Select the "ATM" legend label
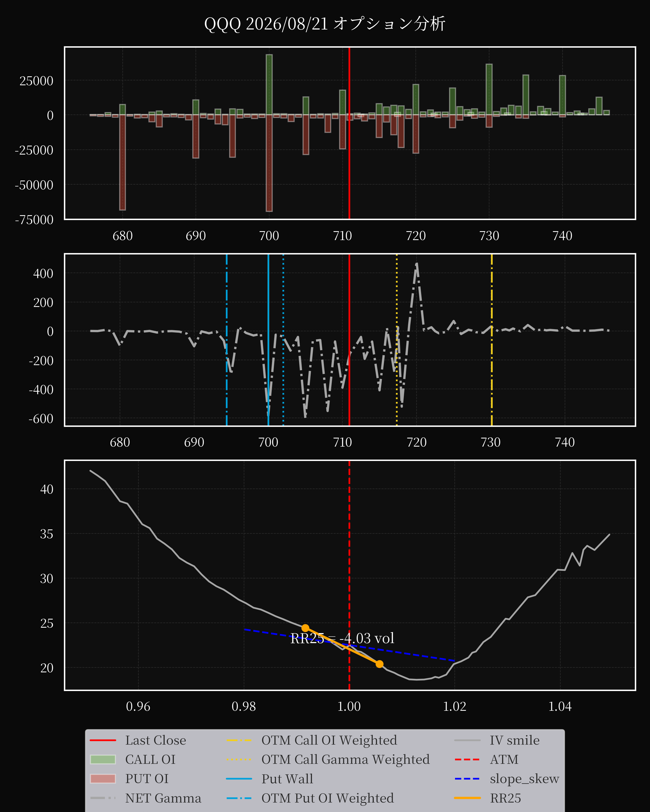This screenshot has height=812, width=650. point(504,760)
